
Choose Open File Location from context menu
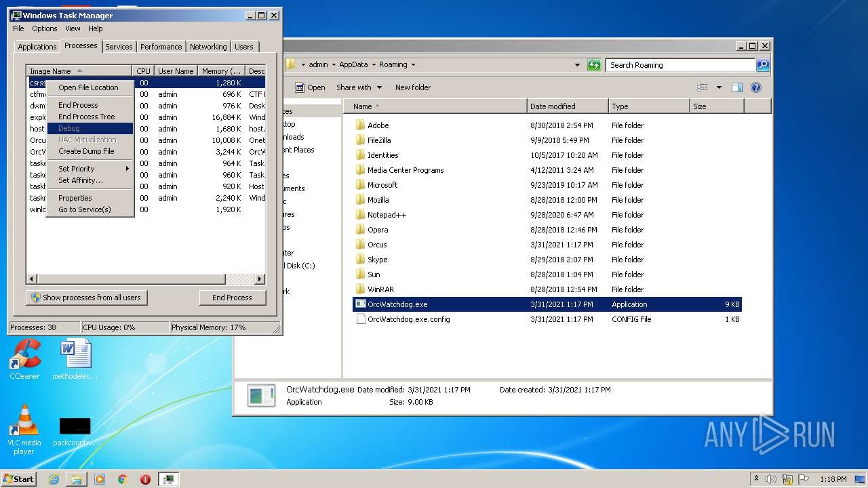tap(90, 87)
